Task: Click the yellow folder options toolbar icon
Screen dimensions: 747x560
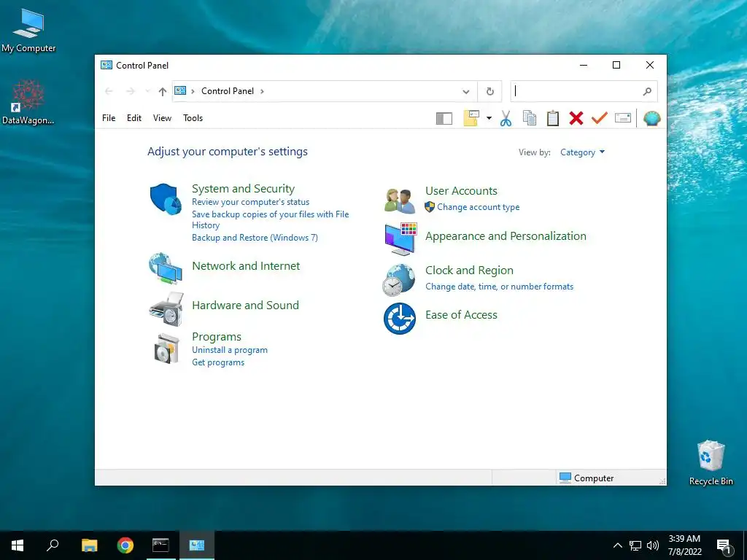Action: 471,118
